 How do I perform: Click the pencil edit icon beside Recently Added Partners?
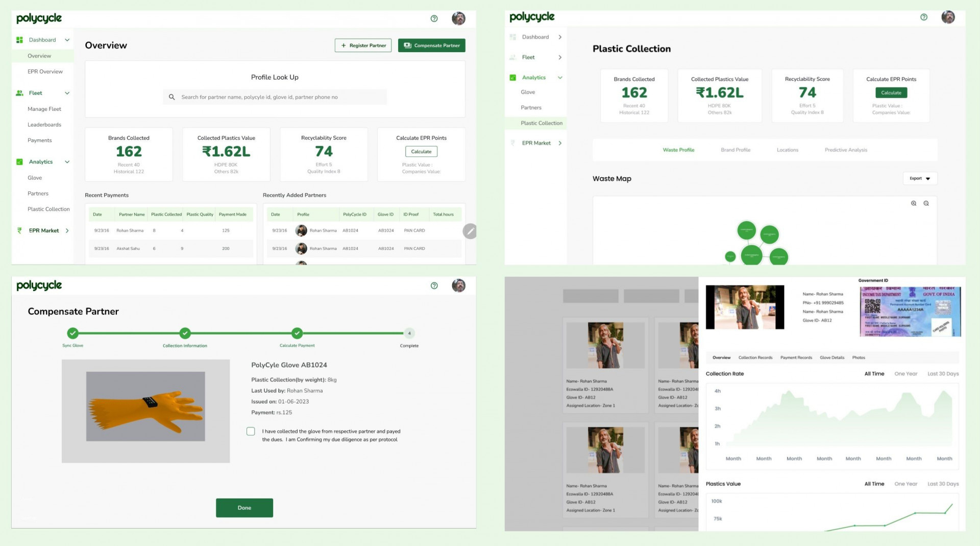[470, 231]
